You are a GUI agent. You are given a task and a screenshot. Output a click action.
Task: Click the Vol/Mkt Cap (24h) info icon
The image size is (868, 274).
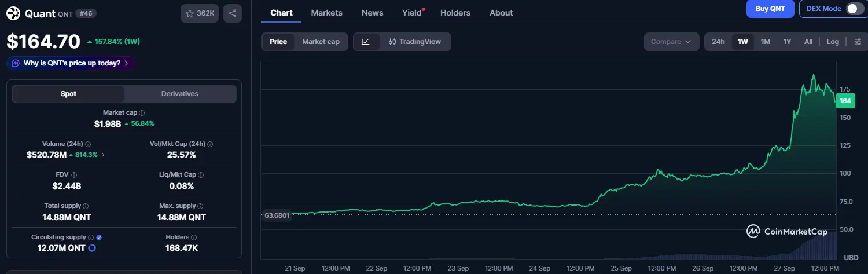coord(210,144)
